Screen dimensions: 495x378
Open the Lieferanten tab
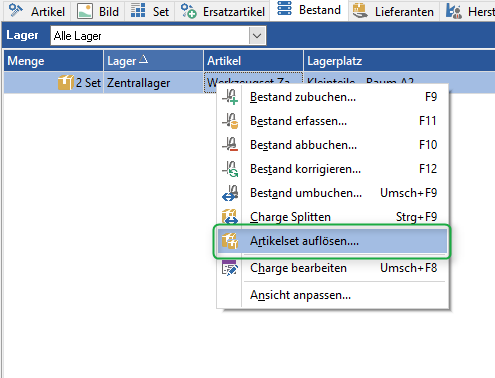[x=394, y=12]
